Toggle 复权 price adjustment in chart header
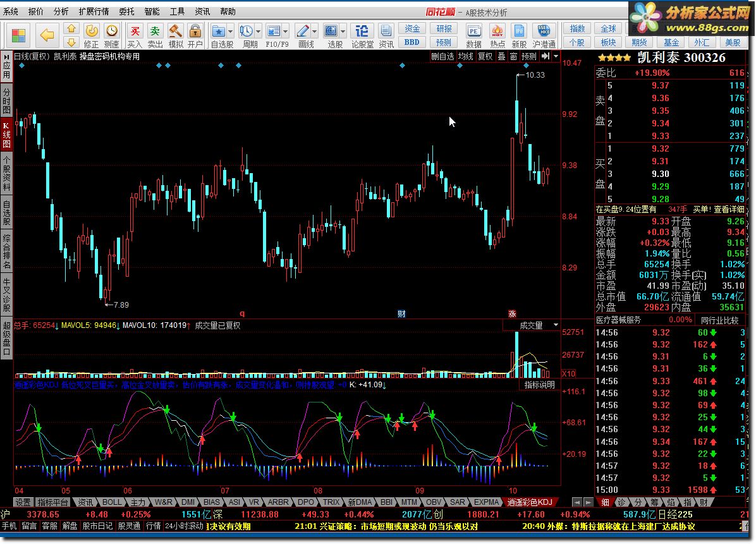Viewport: 756px width, 544px height. [x=485, y=56]
